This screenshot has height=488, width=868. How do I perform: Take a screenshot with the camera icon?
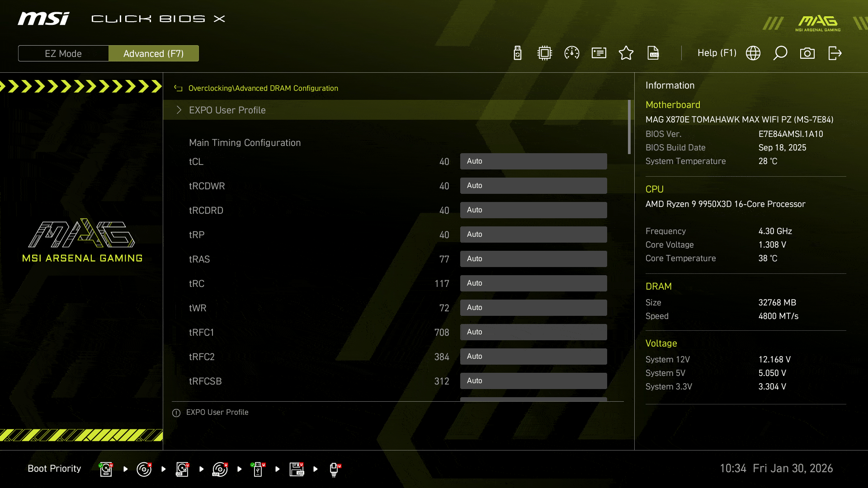pos(807,53)
